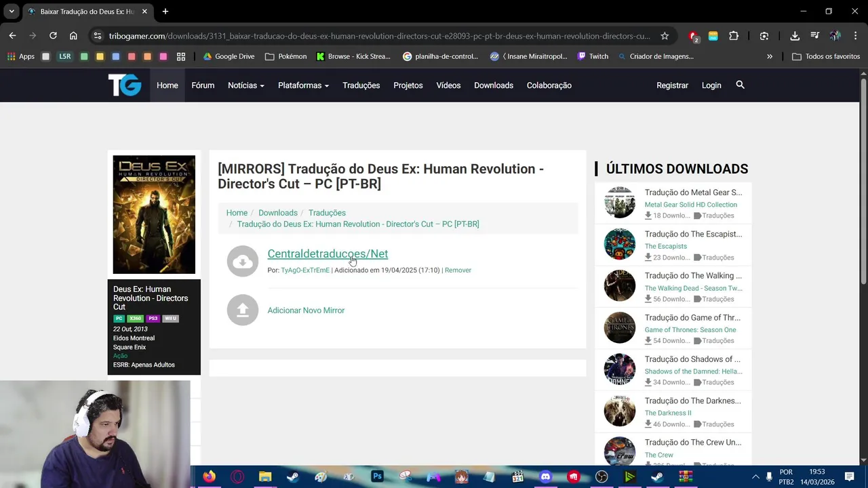
Task: Open the Extensions puzzle icon
Action: click(x=734, y=36)
